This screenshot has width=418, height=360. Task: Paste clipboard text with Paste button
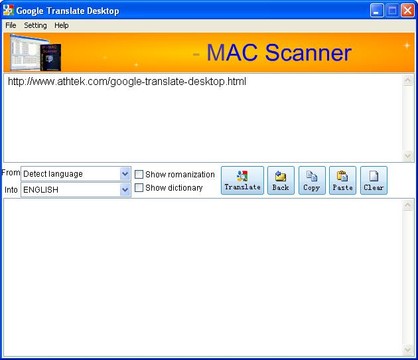pos(343,180)
